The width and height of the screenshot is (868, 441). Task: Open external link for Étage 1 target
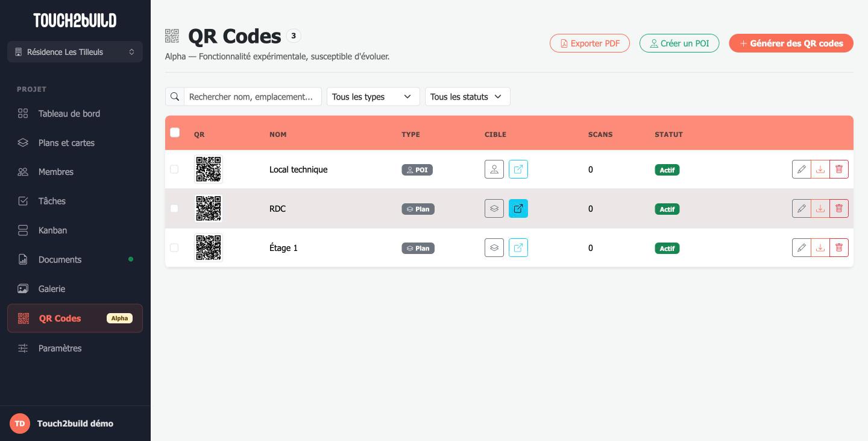518,248
